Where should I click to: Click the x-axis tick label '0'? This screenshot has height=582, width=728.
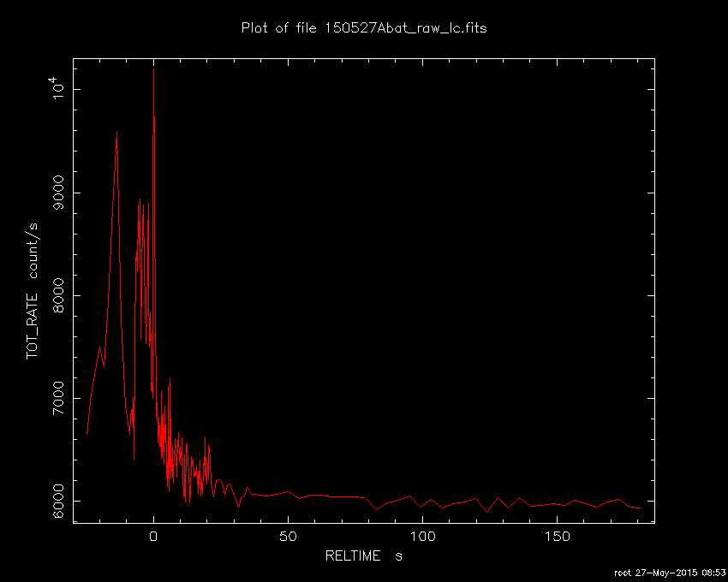(153, 537)
